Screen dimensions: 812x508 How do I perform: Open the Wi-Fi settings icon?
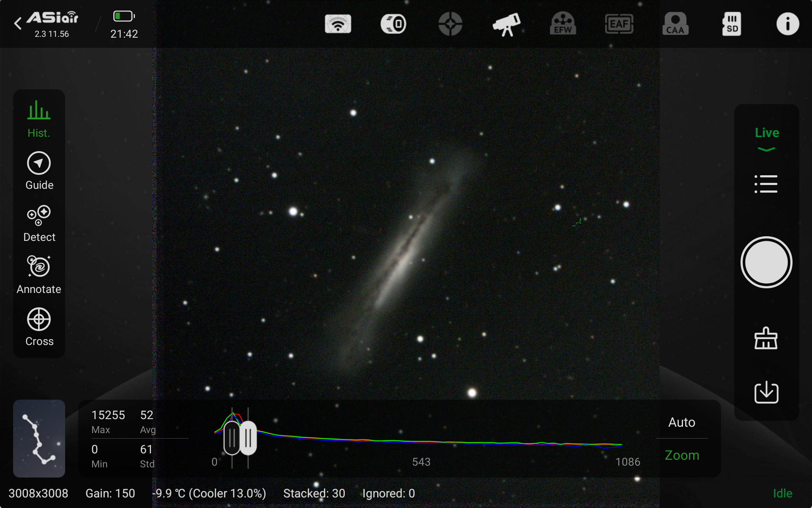coord(338,24)
